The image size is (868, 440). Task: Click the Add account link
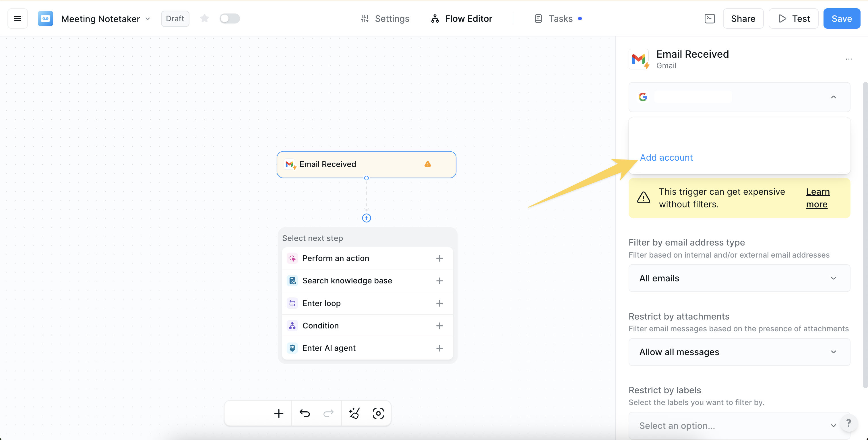(666, 157)
